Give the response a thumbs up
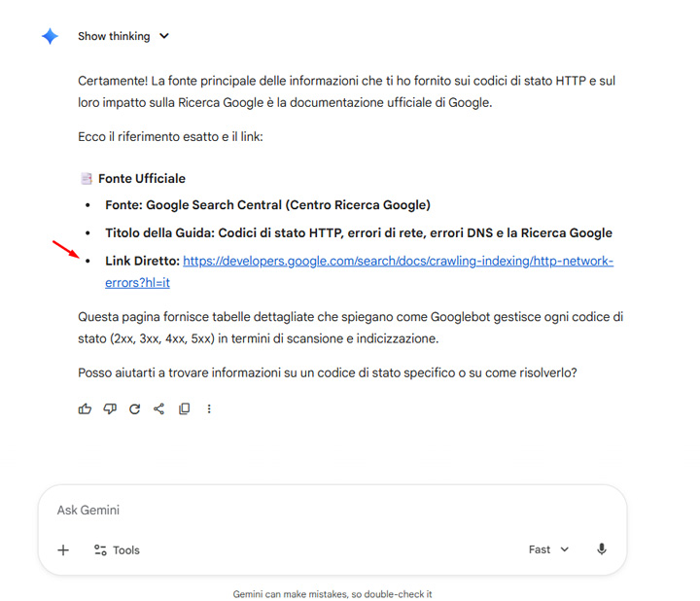Viewport: 700px width, 601px height. pyautogui.click(x=85, y=409)
